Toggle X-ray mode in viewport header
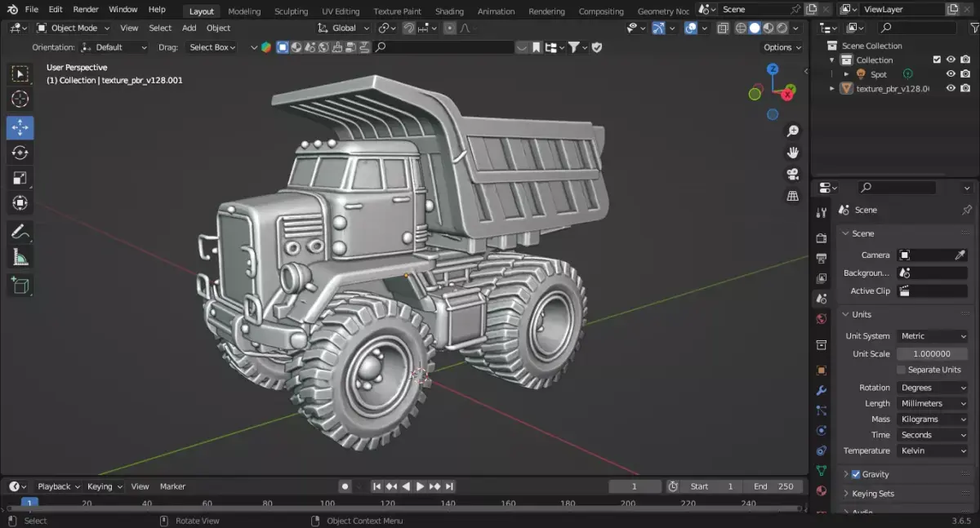Viewport: 980px width, 528px height. (x=724, y=28)
